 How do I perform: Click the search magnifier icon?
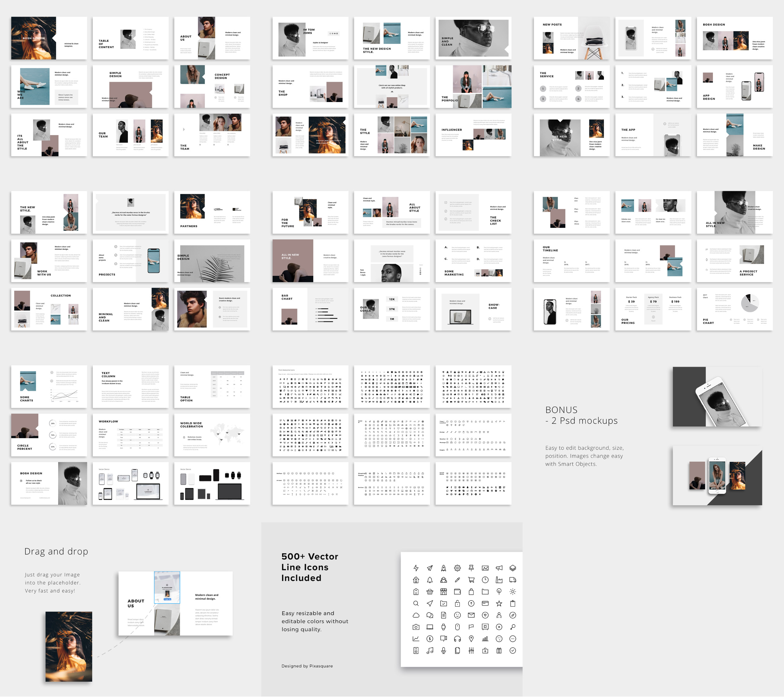click(x=416, y=603)
